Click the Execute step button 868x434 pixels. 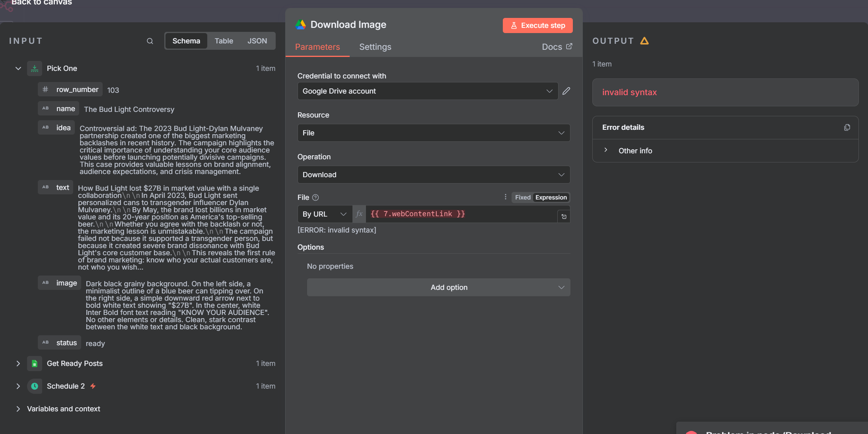point(537,25)
